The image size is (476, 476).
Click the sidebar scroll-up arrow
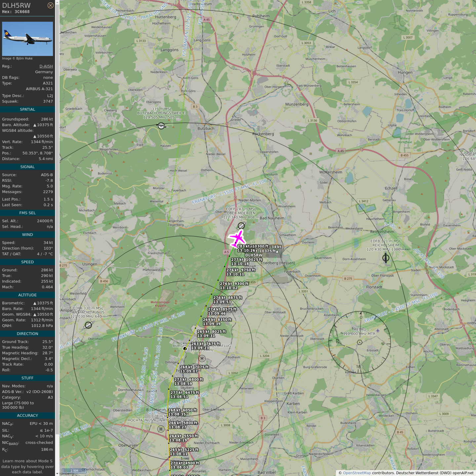[x=57, y=2]
